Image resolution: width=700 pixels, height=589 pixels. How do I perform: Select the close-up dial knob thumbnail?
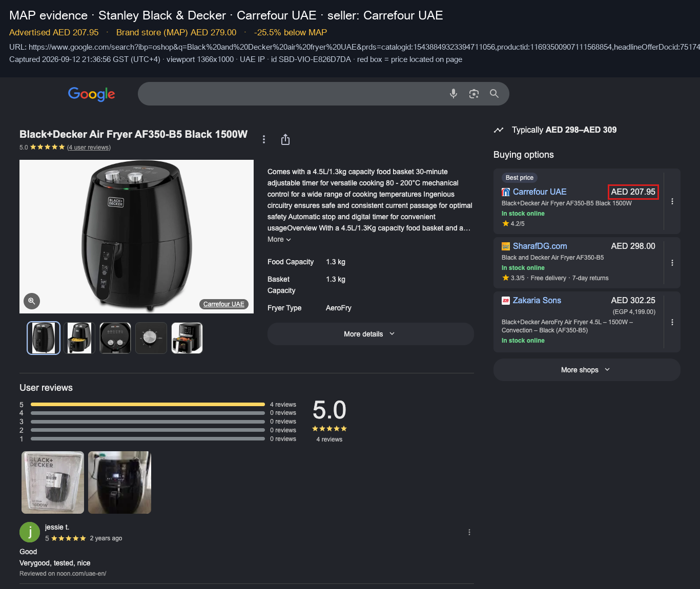click(151, 338)
